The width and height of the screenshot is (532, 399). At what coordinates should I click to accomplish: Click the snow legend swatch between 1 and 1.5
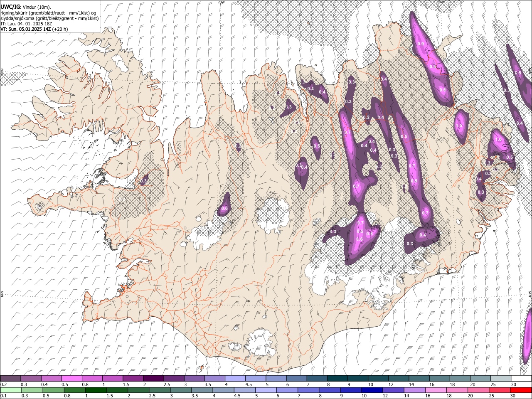pyautogui.click(x=113, y=379)
